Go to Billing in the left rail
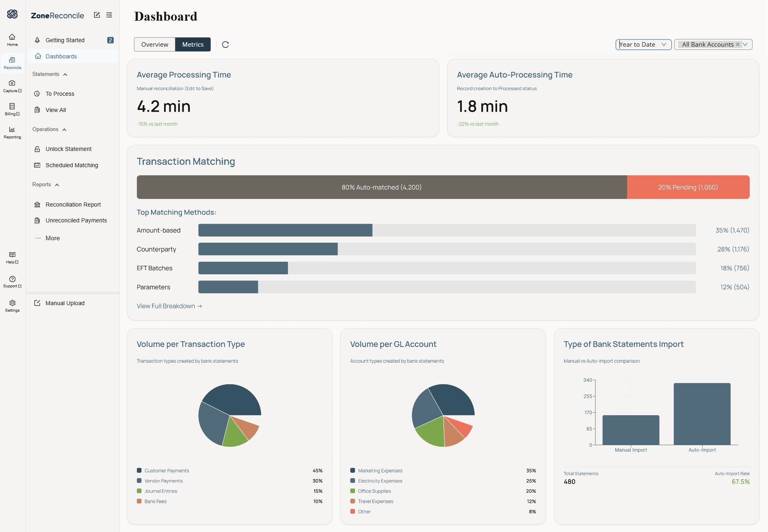The height and width of the screenshot is (532, 768). point(12,109)
